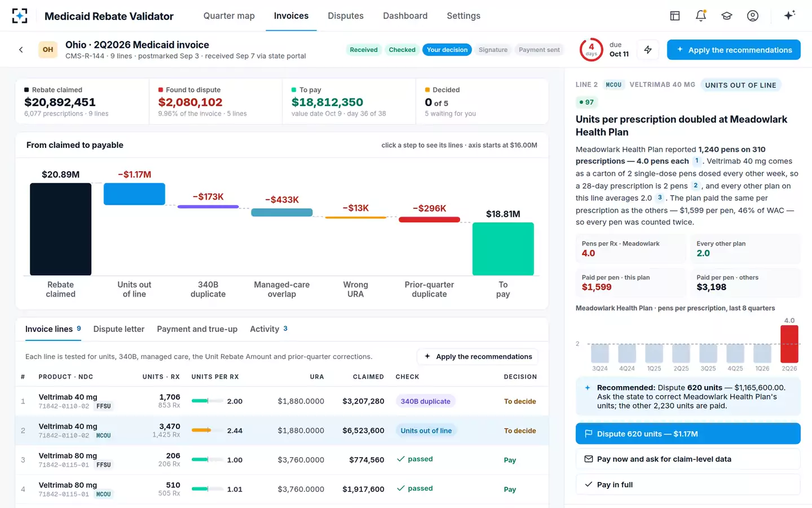Click footnote reference 3 in explanation
Screen dimensions: 812x508
click(x=660, y=198)
